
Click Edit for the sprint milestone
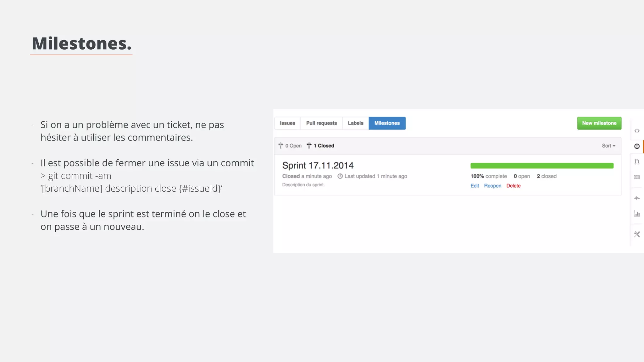[x=475, y=186]
